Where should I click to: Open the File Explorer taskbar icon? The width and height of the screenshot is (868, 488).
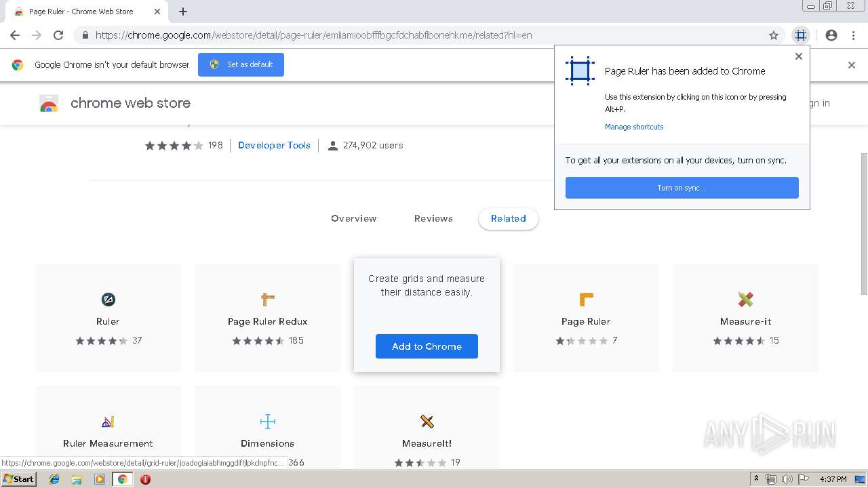(x=77, y=479)
